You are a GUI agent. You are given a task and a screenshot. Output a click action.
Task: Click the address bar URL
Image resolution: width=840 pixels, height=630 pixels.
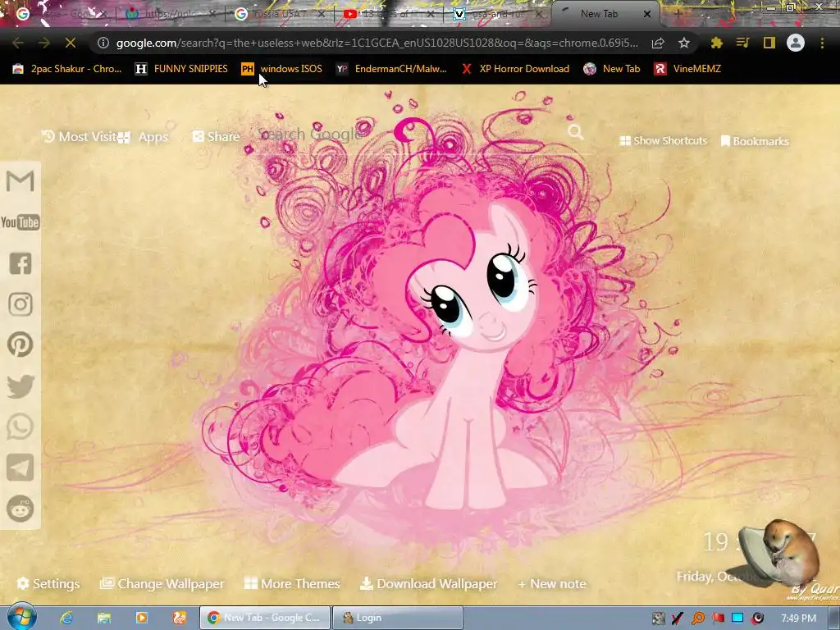pos(377,43)
